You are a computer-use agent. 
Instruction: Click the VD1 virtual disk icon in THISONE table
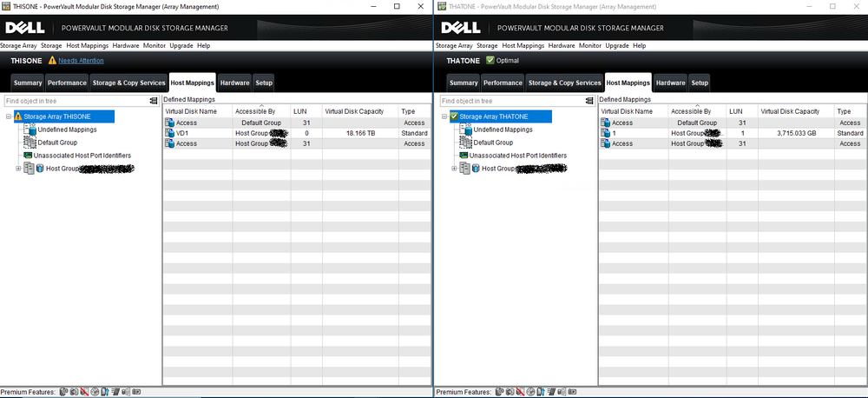click(170, 133)
